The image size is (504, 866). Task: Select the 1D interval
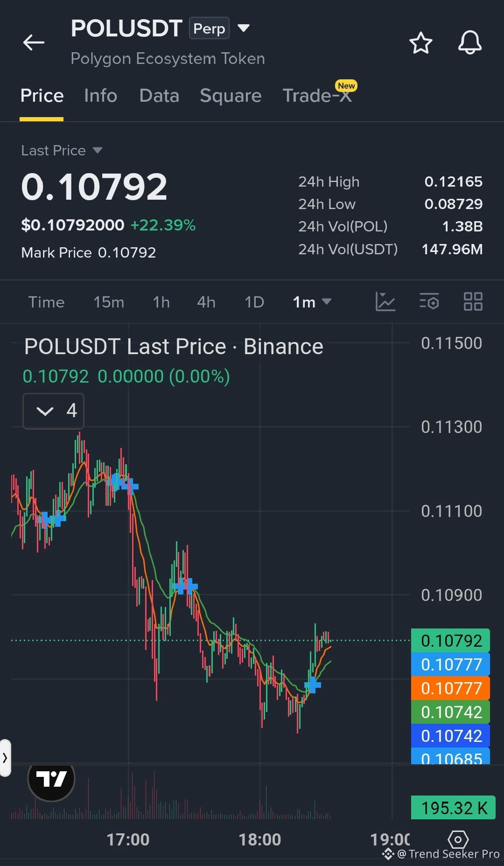[x=254, y=302]
